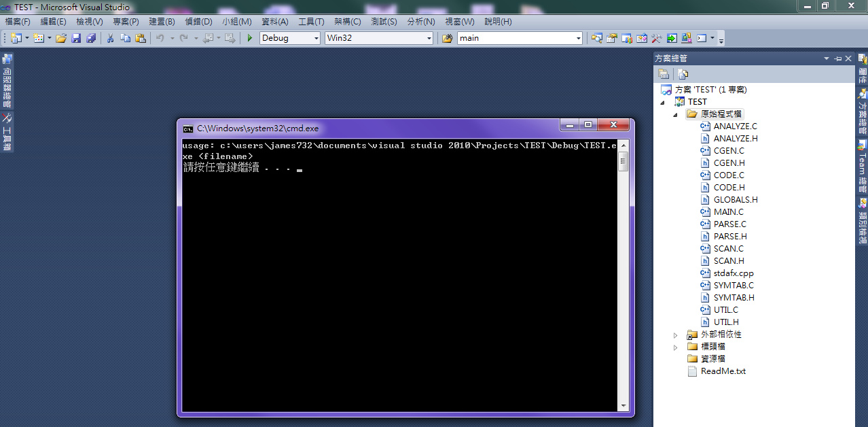Open Team Explorer toolbar icon with chart

(626, 38)
